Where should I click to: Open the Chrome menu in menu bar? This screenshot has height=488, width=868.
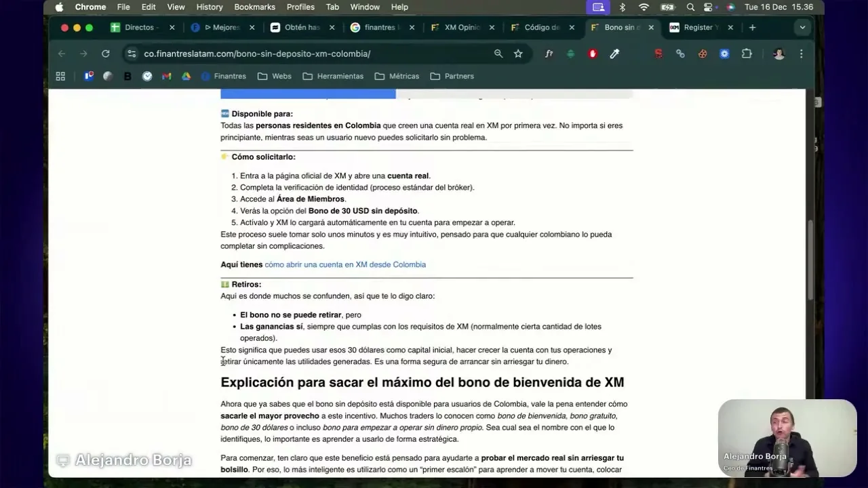pyautogui.click(x=90, y=7)
